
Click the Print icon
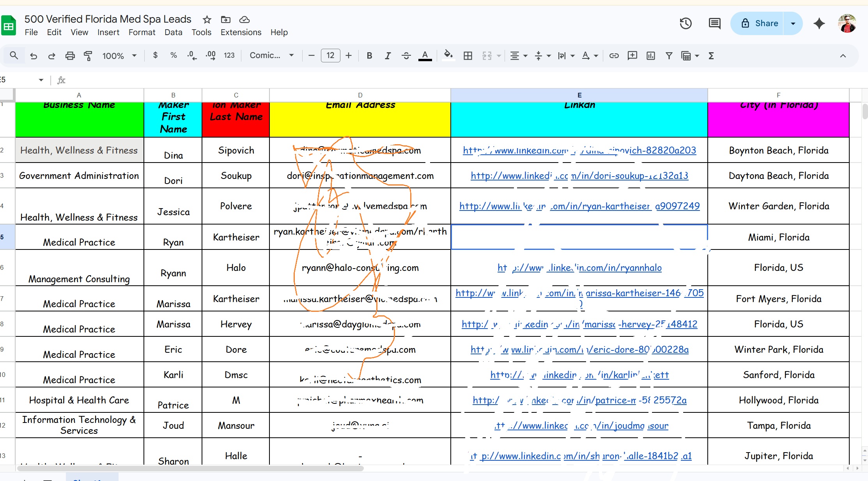(70, 56)
